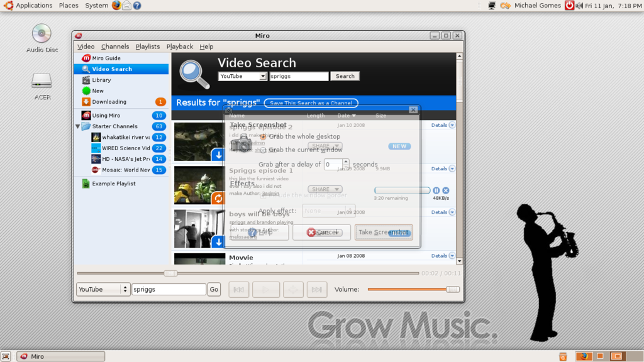
Task: Open the trash in bottom panel
Action: coord(563,356)
